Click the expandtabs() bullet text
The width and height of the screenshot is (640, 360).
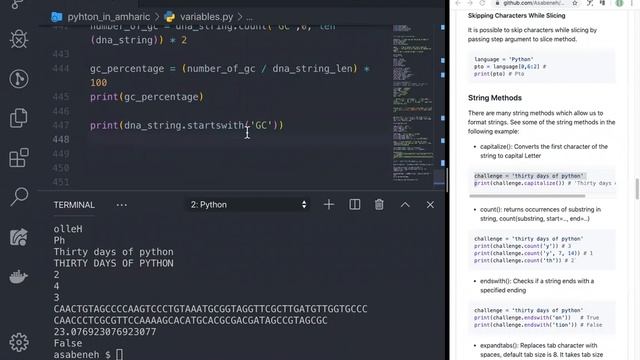(x=541, y=350)
